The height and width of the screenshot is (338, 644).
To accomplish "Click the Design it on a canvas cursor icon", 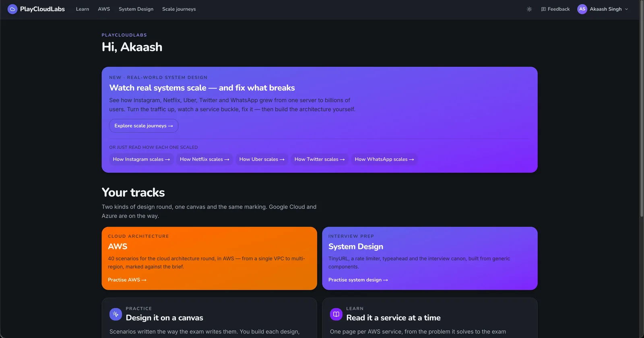I will click(x=116, y=314).
